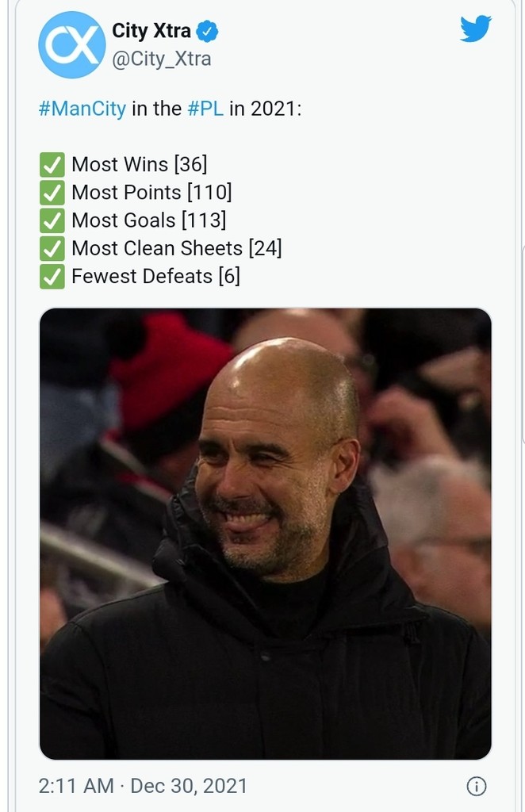
Task: Click the green checkmark beside Most Clean Sheets
Action: pos(52,249)
